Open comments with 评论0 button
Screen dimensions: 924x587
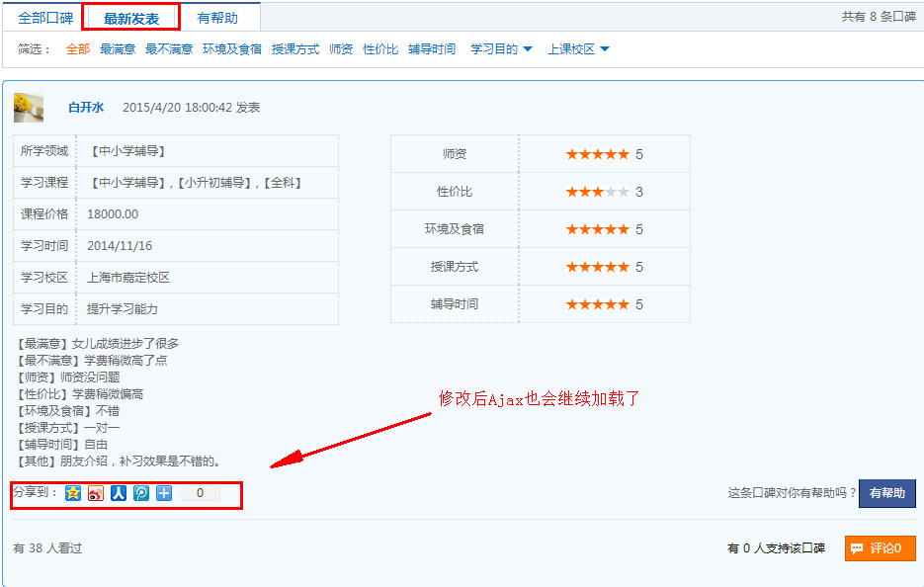(x=880, y=548)
